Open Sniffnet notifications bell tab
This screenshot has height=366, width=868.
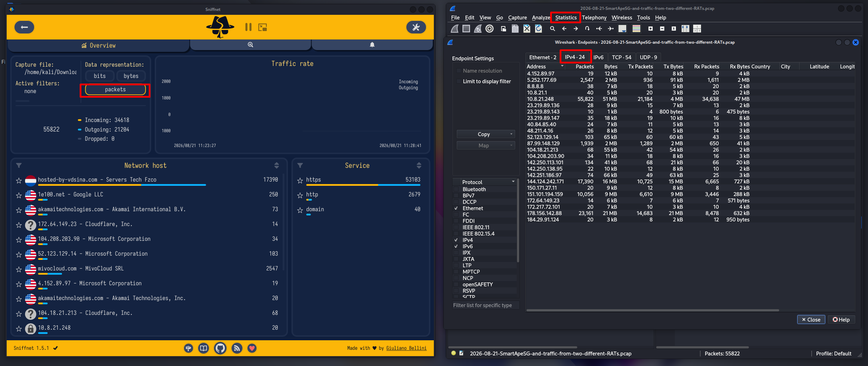372,45
